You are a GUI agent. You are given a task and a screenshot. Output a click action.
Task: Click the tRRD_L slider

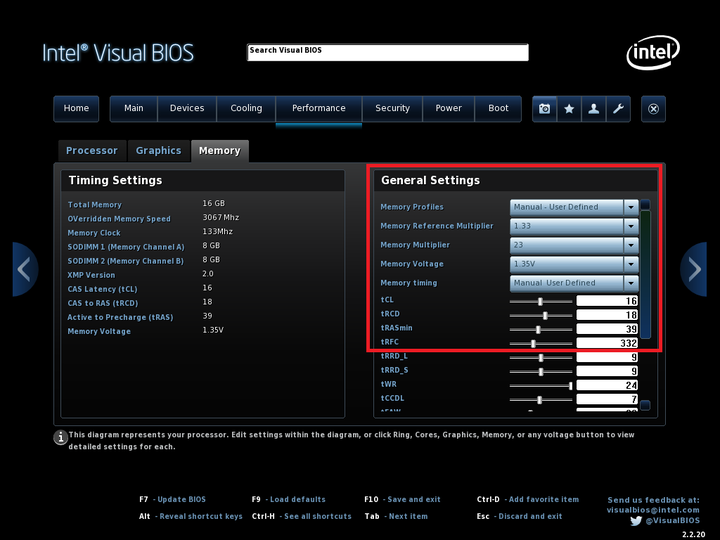541,358
